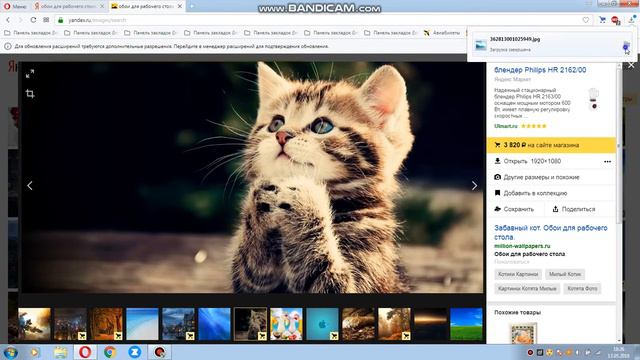The width and height of the screenshot is (640, 360).
Task: Select the autumn forest path thumbnail
Action: 106,324
